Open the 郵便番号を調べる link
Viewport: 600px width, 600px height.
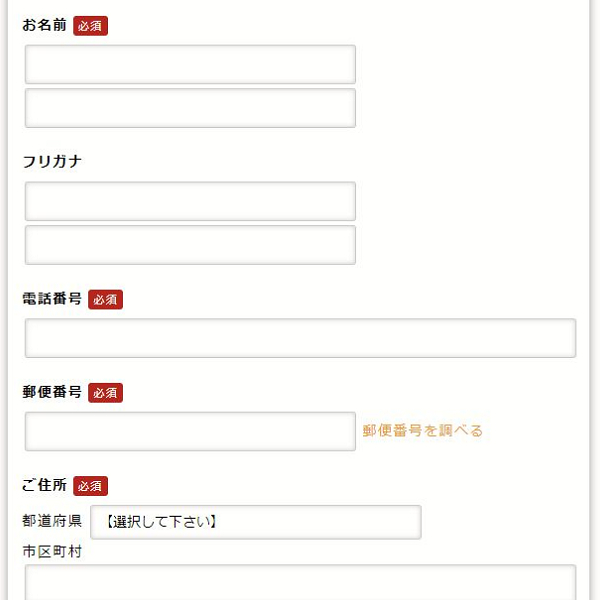tap(422, 431)
